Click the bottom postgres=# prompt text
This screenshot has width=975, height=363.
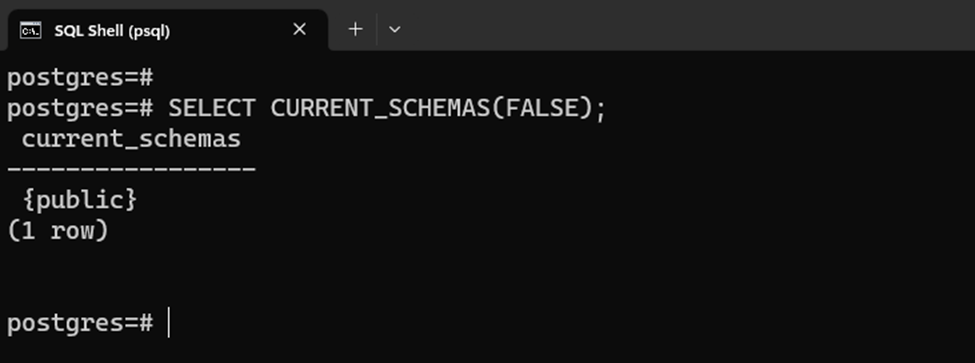click(x=80, y=324)
